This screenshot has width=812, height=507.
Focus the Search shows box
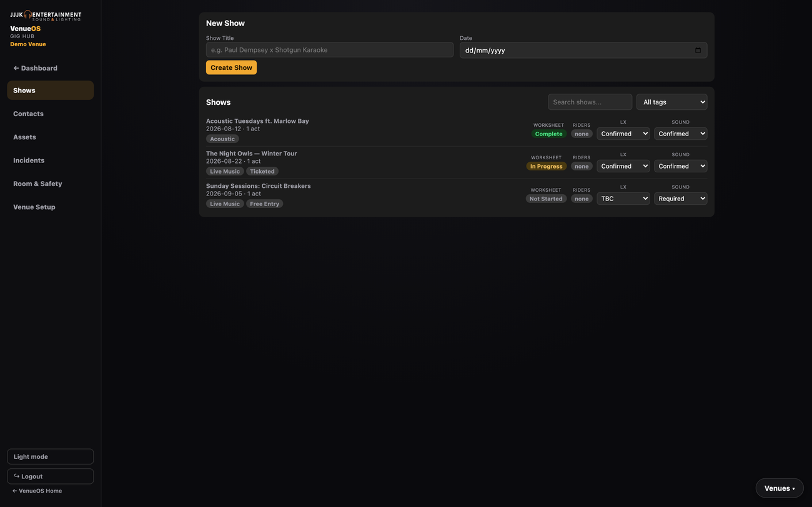pyautogui.click(x=590, y=102)
